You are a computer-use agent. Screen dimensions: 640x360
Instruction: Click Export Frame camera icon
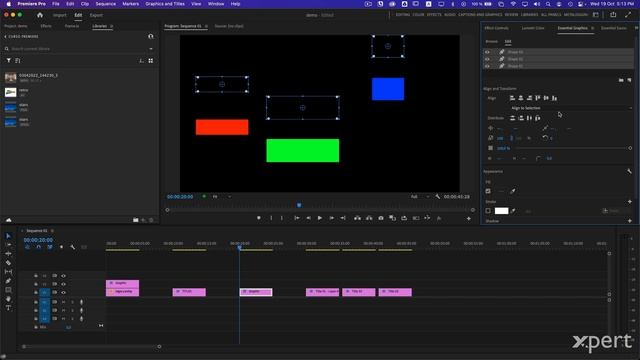pyautogui.click(x=381, y=218)
